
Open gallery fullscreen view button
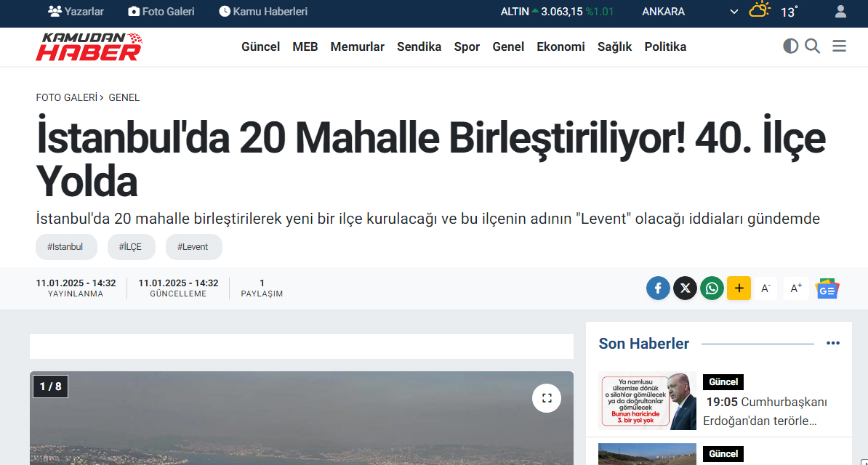click(x=547, y=398)
